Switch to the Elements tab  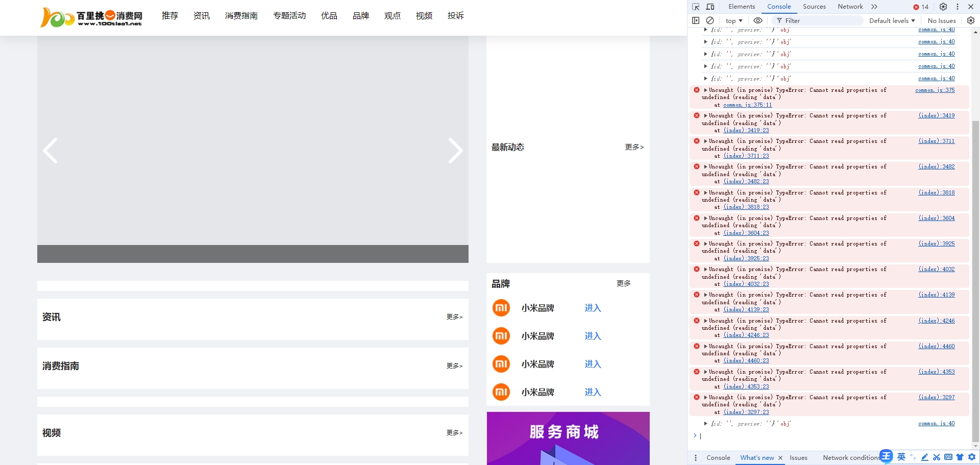(742, 7)
